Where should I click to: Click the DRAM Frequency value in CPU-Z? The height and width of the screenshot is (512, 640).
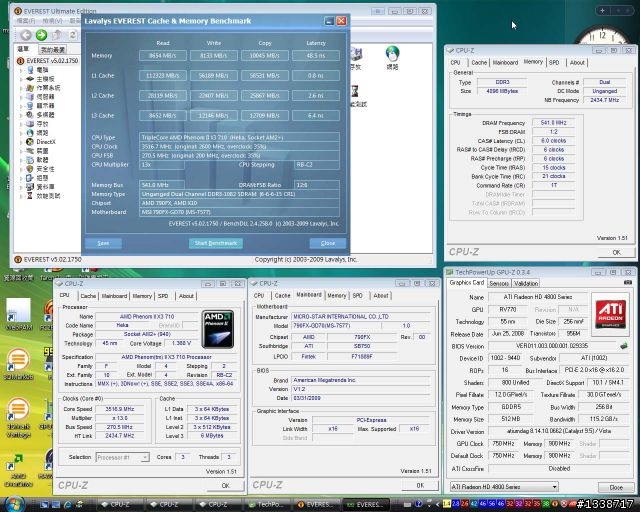tap(553, 123)
